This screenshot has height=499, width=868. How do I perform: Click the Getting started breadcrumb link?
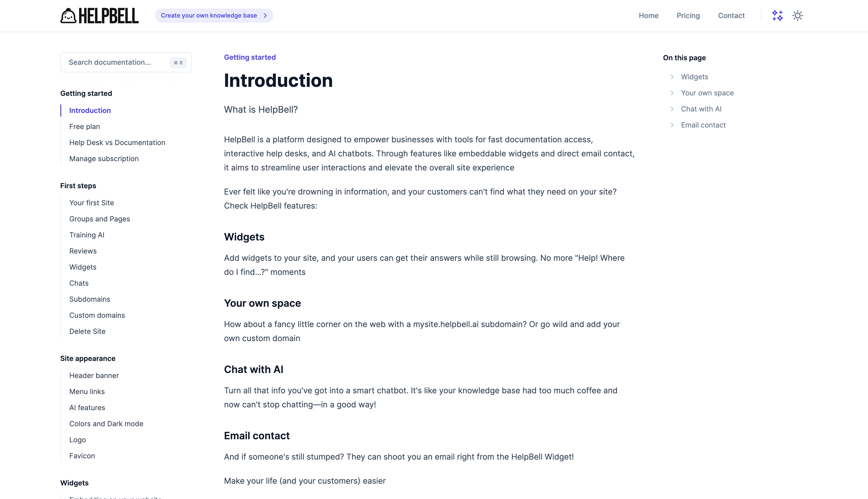250,57
